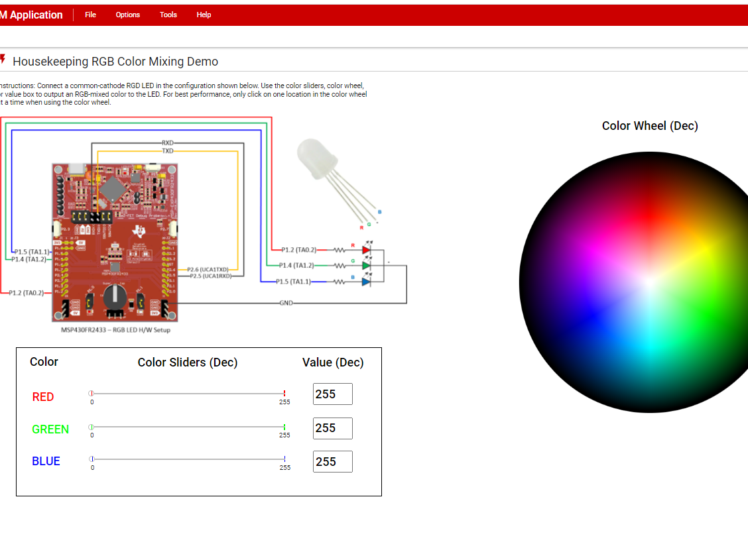Select the red LED symbol in the wiring diagram
The image size is (748, 560).
pos(366,251)
